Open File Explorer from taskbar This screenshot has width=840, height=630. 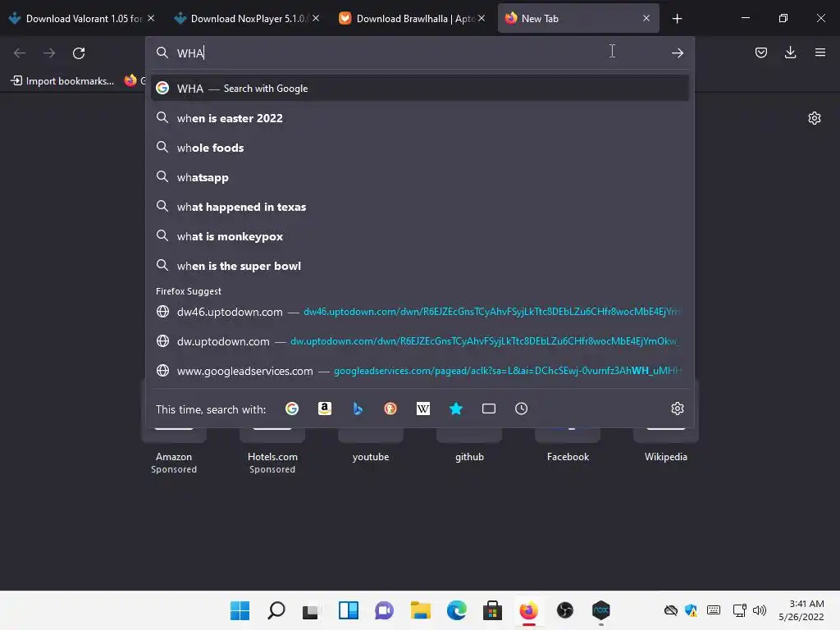(421, 610)
